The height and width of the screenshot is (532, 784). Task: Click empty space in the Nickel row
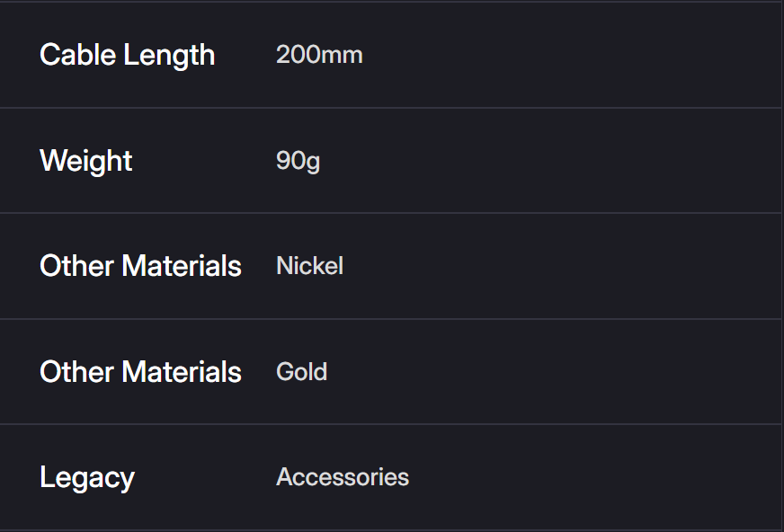[575, 266]
